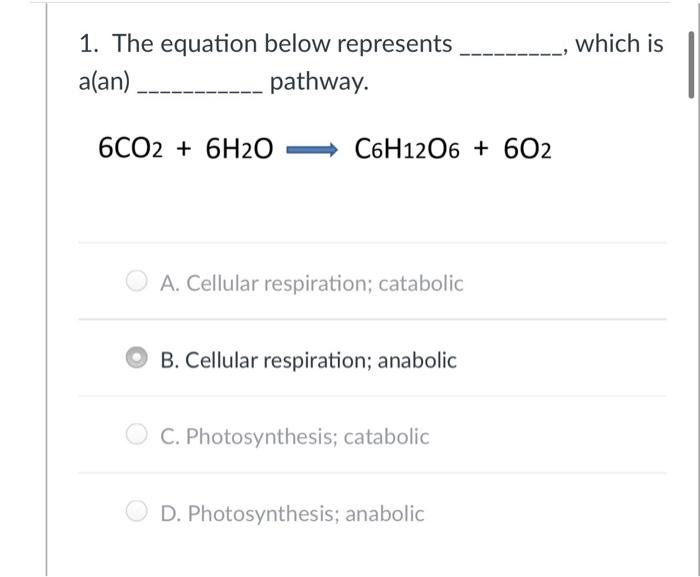Pick radio button for option D

139,513
